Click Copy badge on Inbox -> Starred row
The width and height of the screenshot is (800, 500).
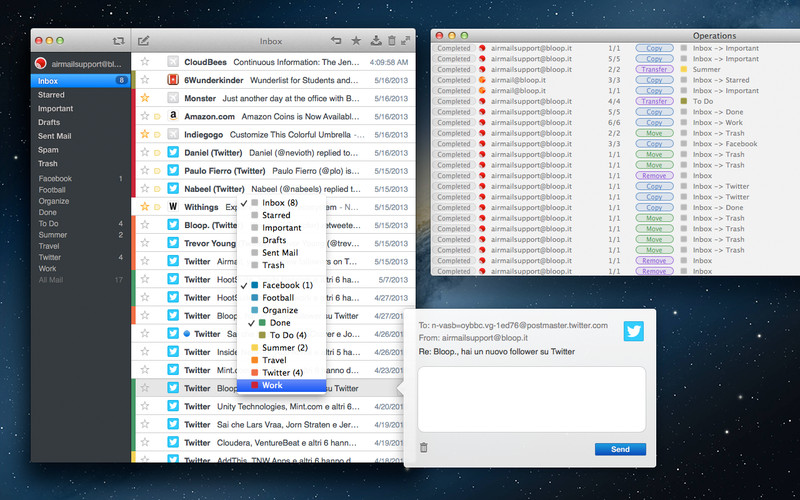tap(654, 80)
